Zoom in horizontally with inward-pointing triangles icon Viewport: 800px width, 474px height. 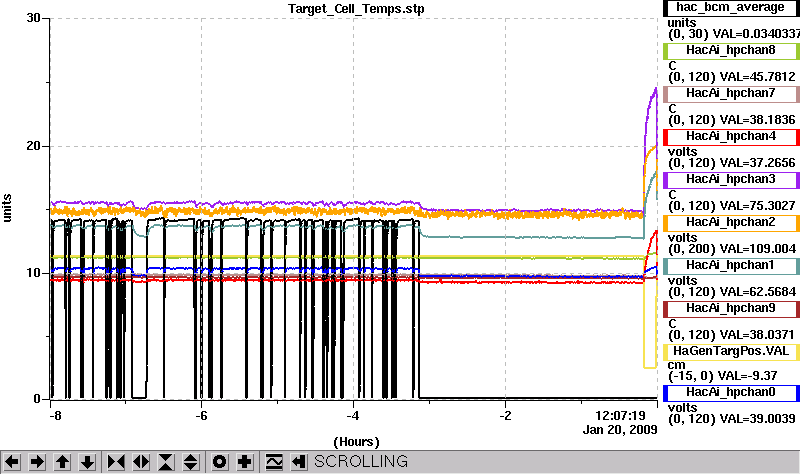pyautogui.click(x=116, y=462)
